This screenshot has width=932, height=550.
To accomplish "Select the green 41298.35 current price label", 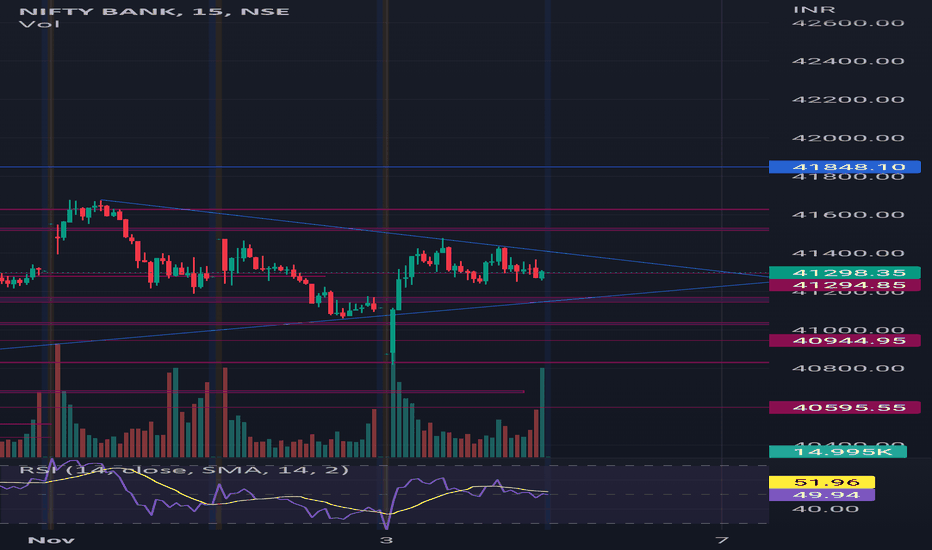I will [845, 273].
